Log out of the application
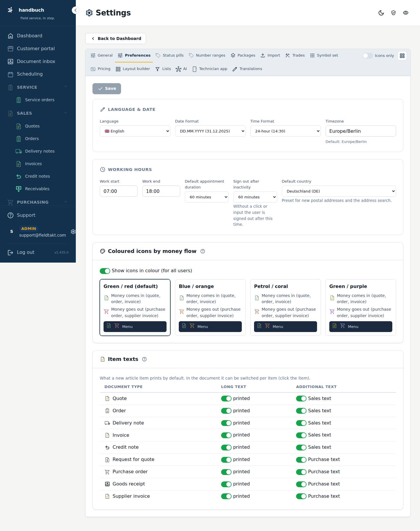This screenshot has width=420, height=531. 21,252
